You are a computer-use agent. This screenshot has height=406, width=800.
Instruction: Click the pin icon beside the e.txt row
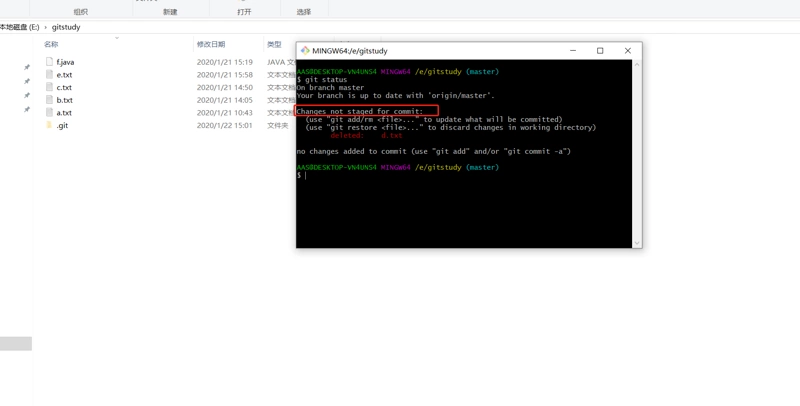click(27, 81)
